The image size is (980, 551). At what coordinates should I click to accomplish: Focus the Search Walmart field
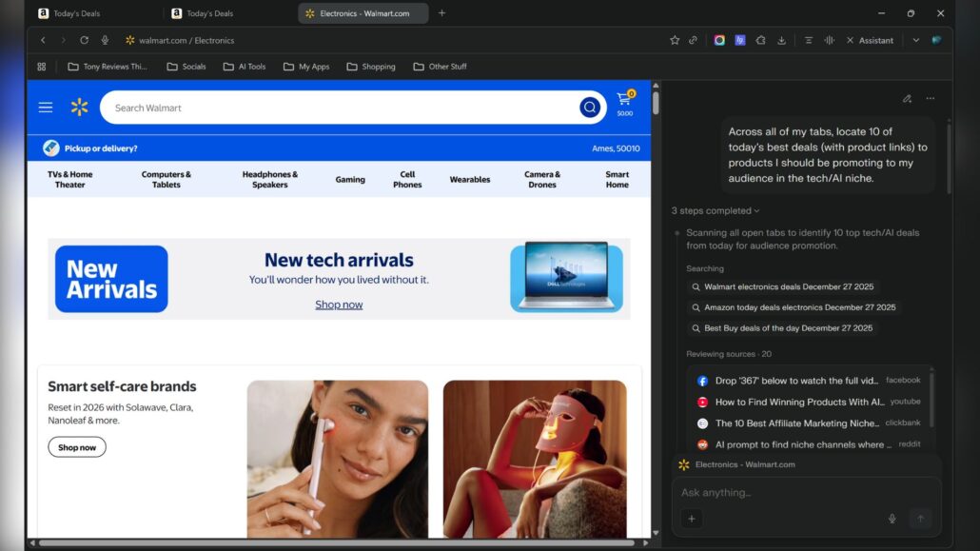click(340, 108)
